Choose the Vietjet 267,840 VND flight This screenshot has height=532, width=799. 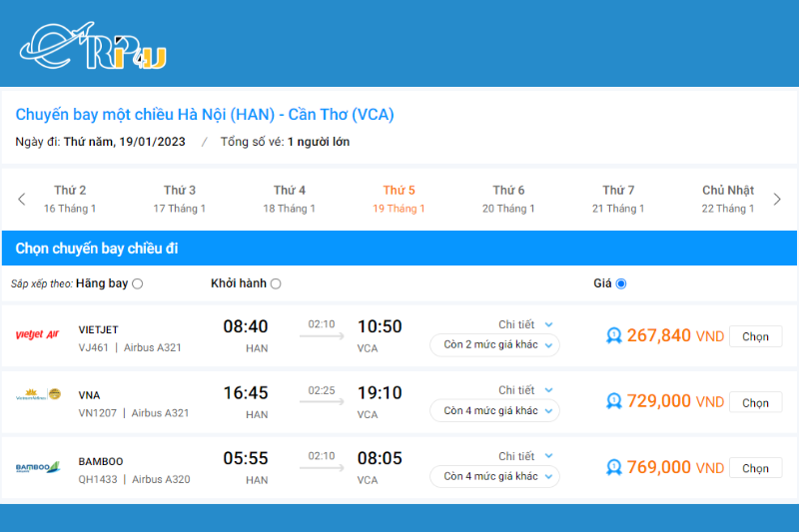(x=755, y=336)
